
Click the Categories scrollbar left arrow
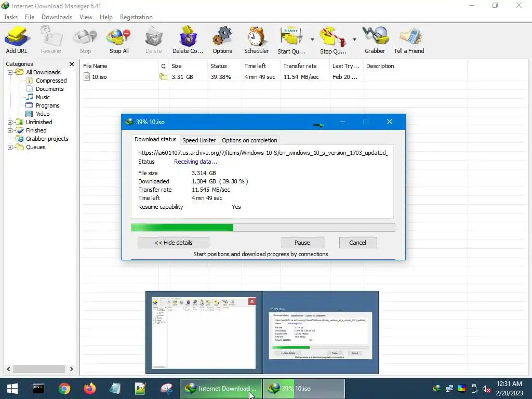click(8, 369)
